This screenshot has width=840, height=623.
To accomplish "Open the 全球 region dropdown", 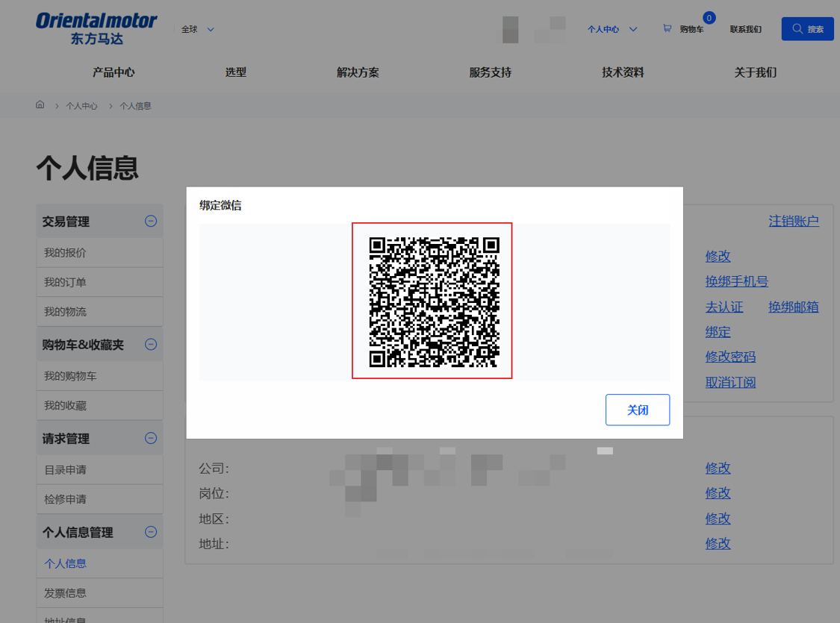I will (x=198, y=29).
